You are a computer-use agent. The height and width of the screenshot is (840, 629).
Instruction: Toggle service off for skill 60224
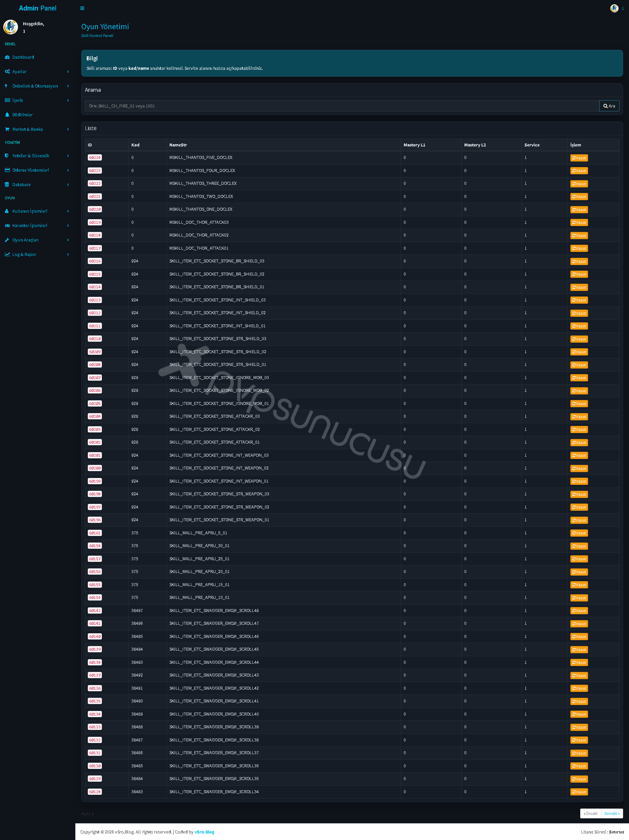click(579, 158)
